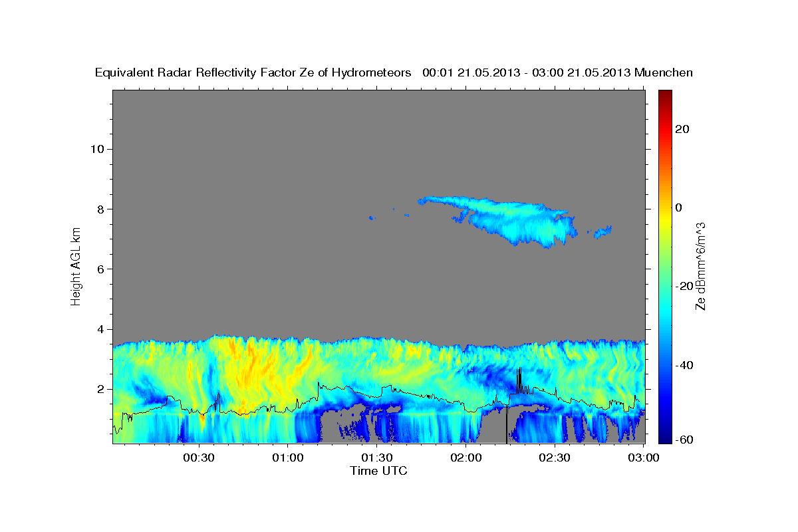Screen dimensions: 798x532
Task: Click the height tick label '8'
Action: (102, 209)
